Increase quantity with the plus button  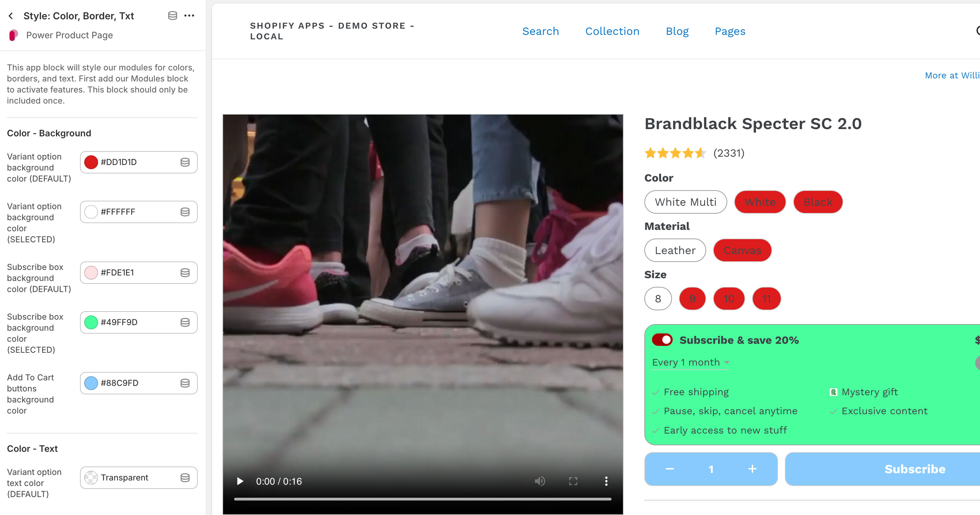[x=752, y=469]
